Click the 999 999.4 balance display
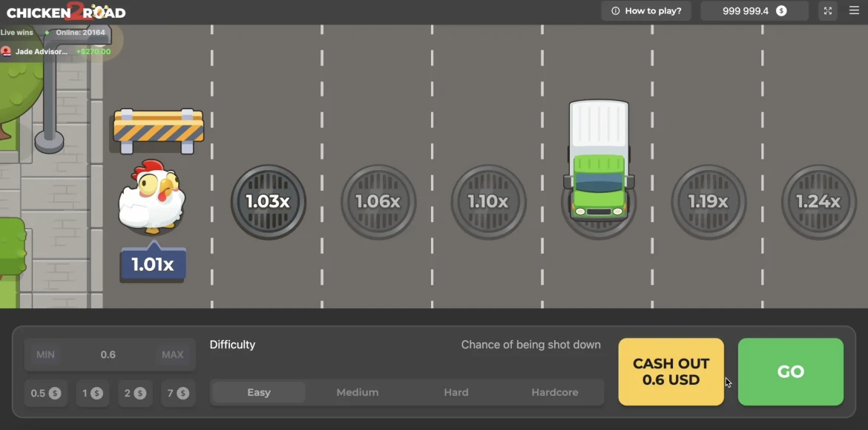 coord(754,11)
